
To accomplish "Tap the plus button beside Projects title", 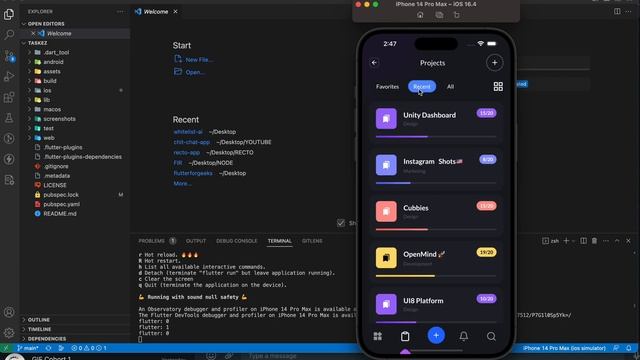I will pyautogui.click(x=494, y=63).
